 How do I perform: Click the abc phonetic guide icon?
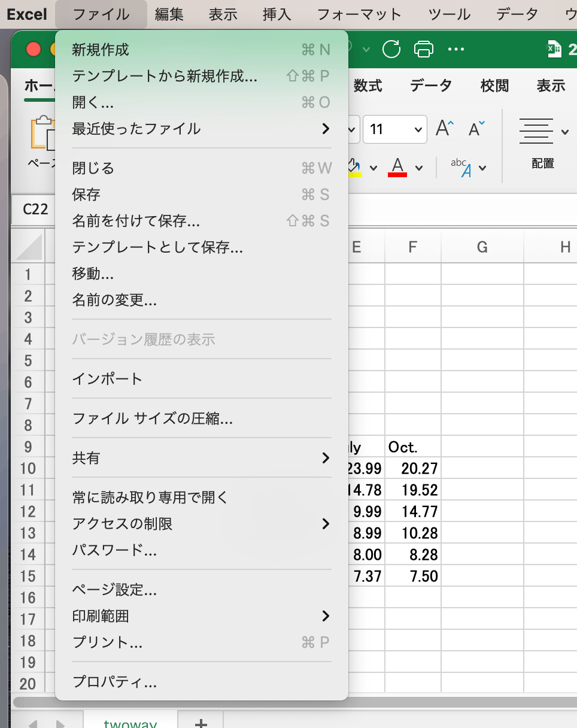click(461, 168)
